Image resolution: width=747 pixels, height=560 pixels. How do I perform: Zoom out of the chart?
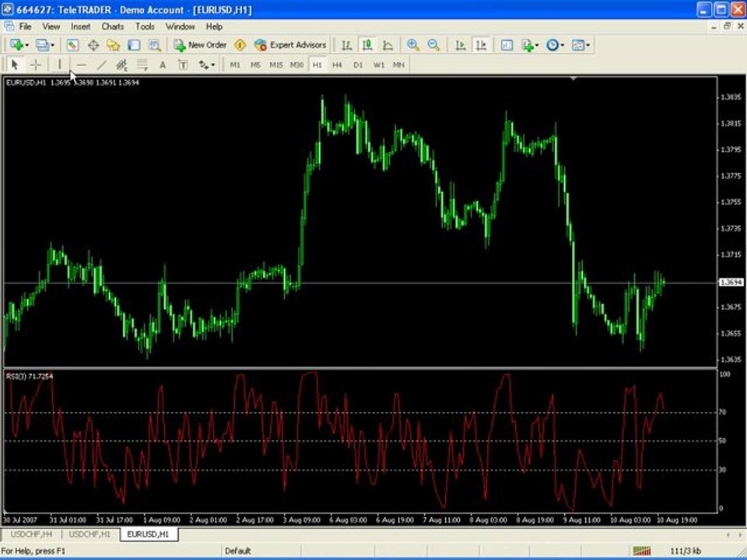pos(433,45)
